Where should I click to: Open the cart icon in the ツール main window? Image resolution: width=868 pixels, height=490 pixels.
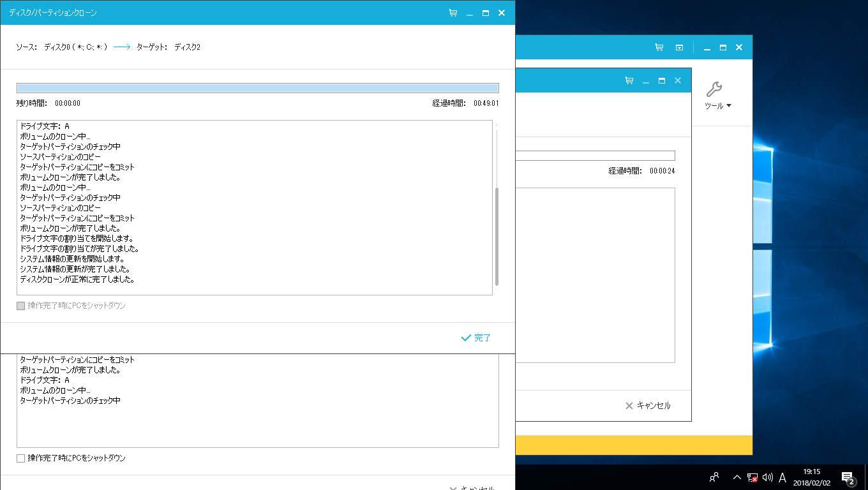click(x=659, y=47)
